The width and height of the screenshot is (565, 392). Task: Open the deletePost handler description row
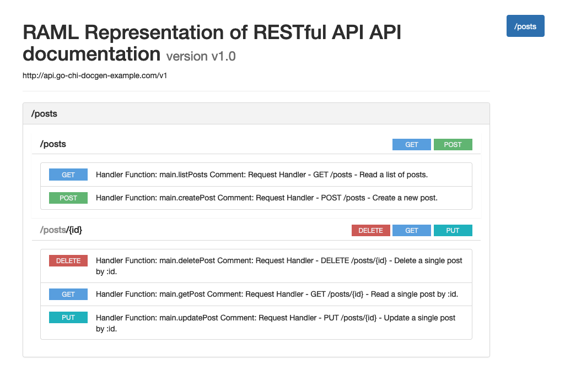point(256,266)
